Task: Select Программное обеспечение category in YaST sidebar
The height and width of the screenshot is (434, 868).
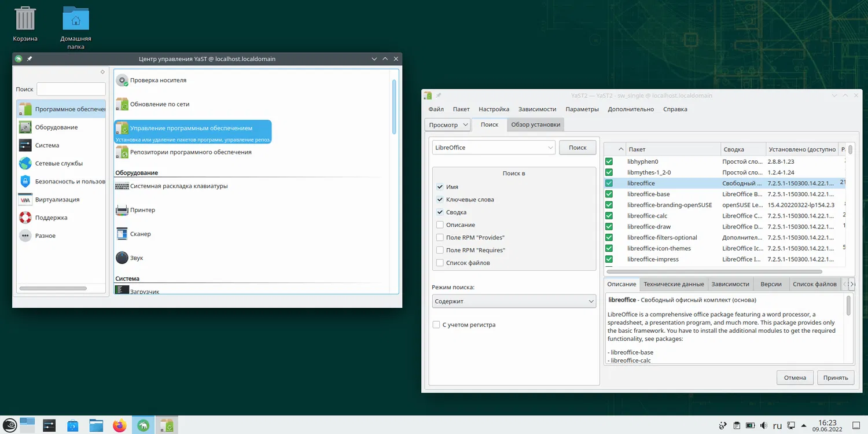Action: pos(61,109)
